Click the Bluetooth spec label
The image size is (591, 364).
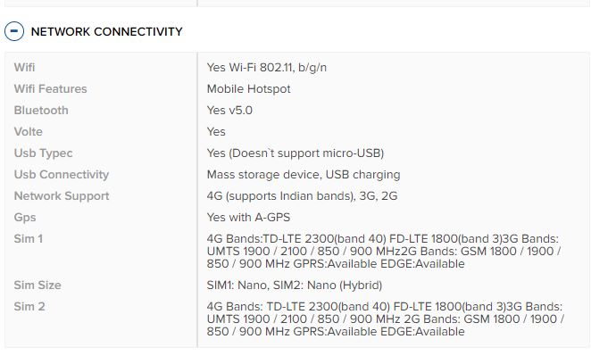[41, 111]
